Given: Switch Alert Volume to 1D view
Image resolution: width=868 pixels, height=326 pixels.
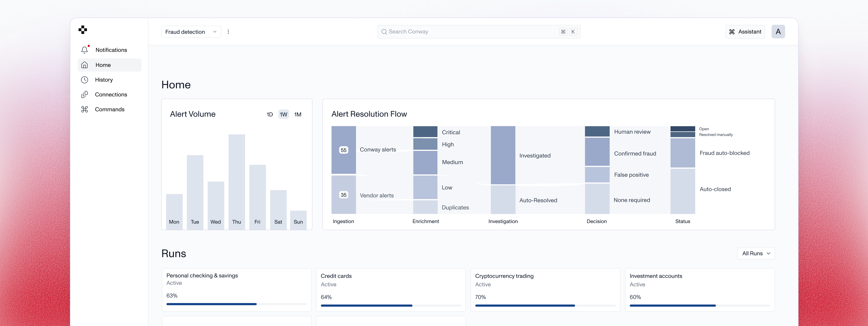Looking at the screenshot, I should coord(270,114).
